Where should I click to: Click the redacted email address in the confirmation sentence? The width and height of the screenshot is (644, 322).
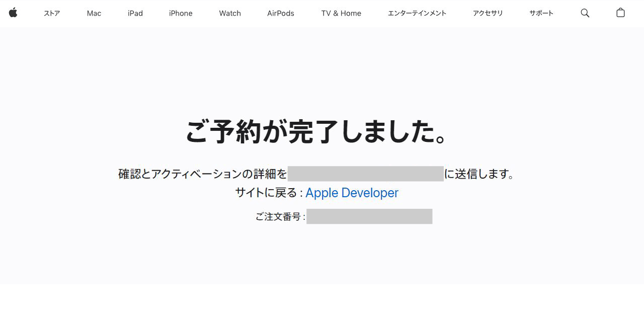pyautogui.click(x=366, y=174)
